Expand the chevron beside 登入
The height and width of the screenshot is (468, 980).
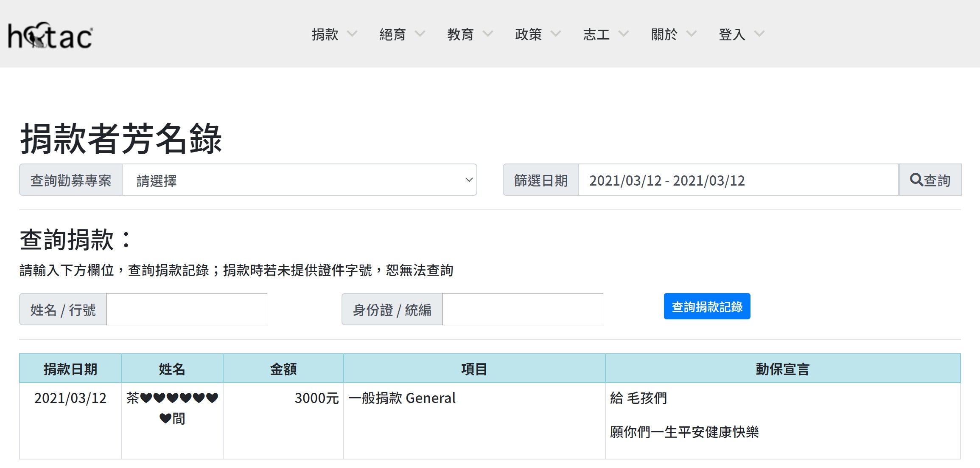point(759,34)
